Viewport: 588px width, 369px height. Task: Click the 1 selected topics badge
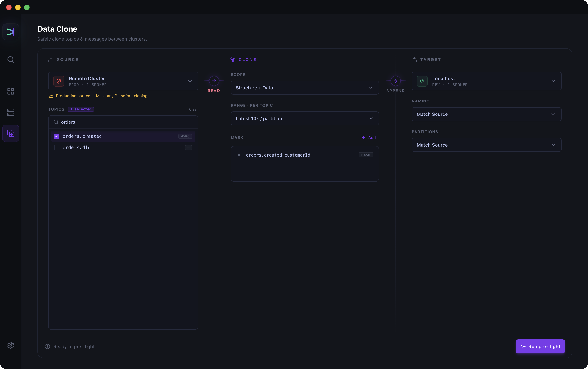tap(81, 109)
